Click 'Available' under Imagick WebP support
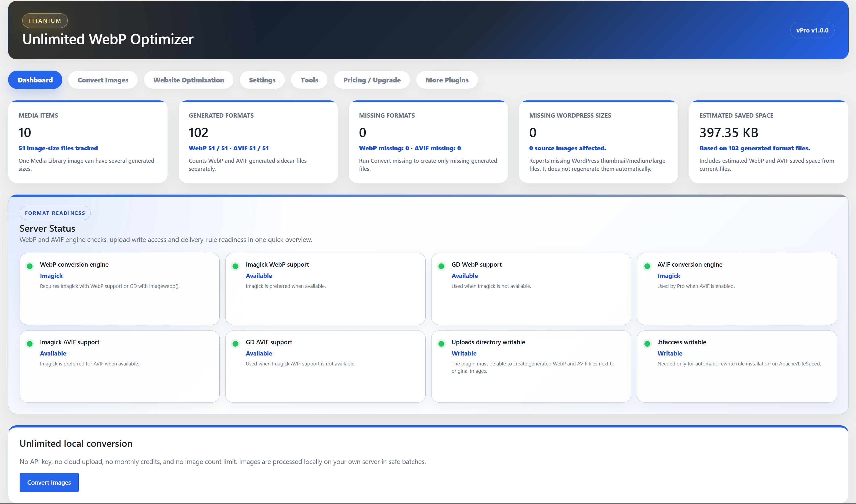Image resolution: width=856 pixels, height=504 pixels. click(x=259, y=276)
